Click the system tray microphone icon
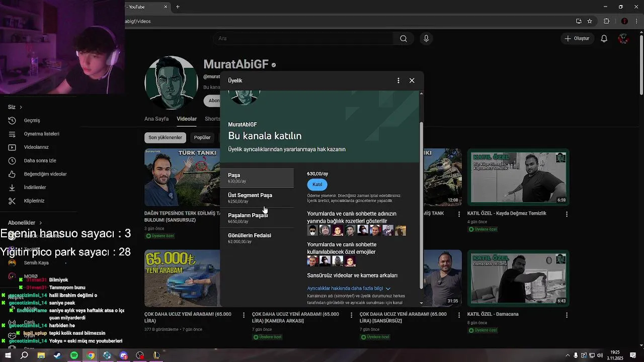644x362 pixels. coord(576,355)
